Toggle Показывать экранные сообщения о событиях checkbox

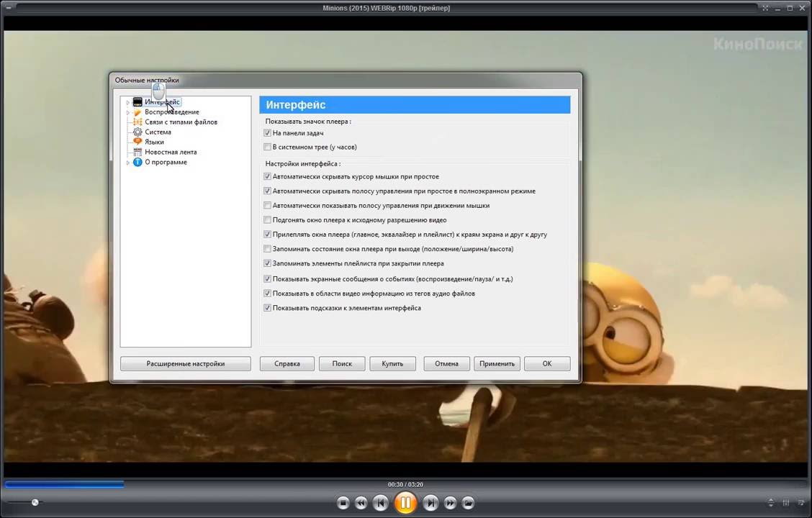tap(267, 279)
